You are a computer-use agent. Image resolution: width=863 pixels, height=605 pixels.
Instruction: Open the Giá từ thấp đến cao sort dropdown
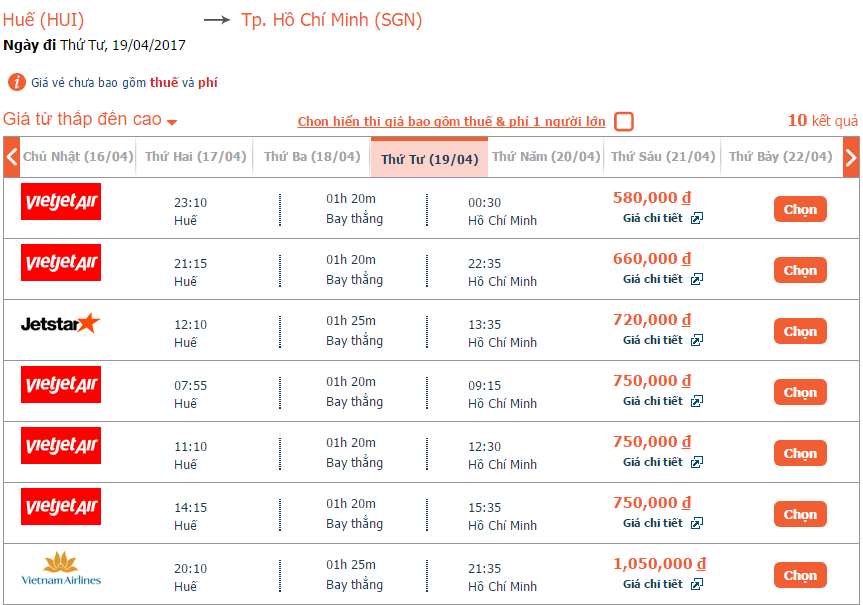[x=90, y=119]
